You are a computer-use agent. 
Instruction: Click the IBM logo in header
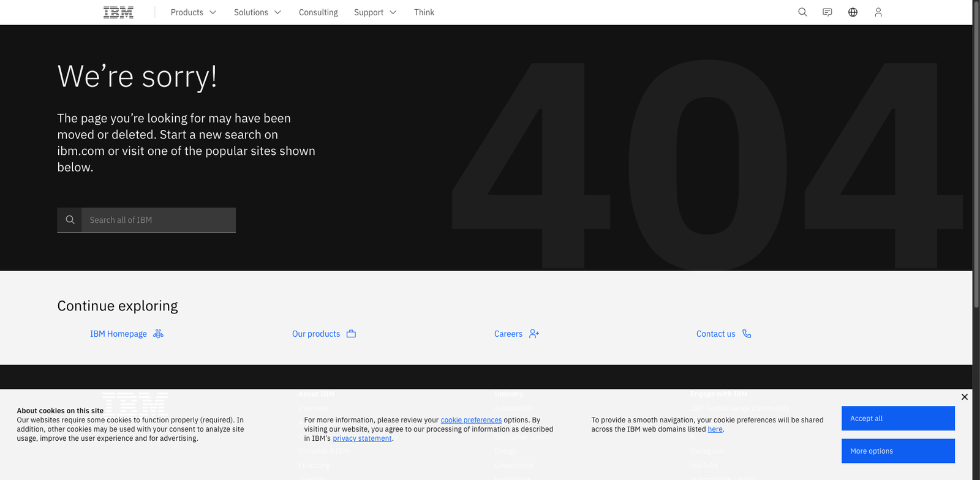tap(118, 12)
